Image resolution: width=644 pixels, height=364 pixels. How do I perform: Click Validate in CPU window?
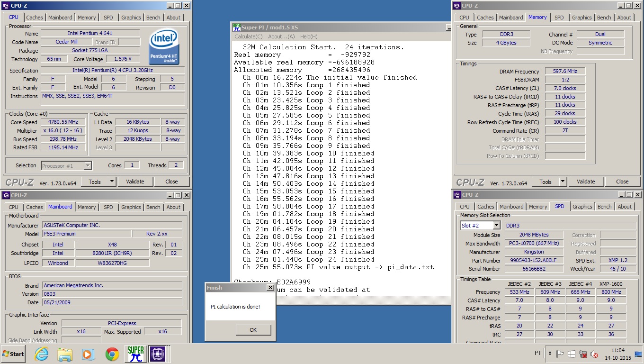135,182
